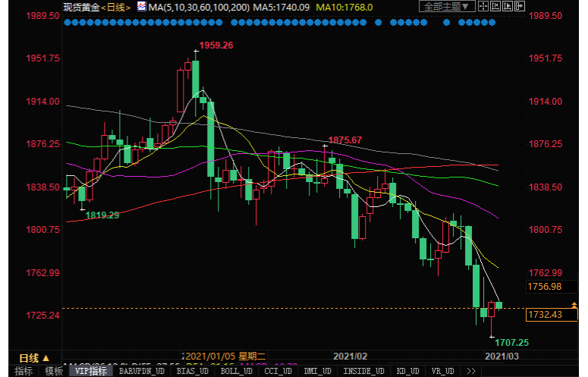Viewport: 588px width, 377px height.
Task: Switch to the 指标 tab
Action: click(x=24, y=371)
